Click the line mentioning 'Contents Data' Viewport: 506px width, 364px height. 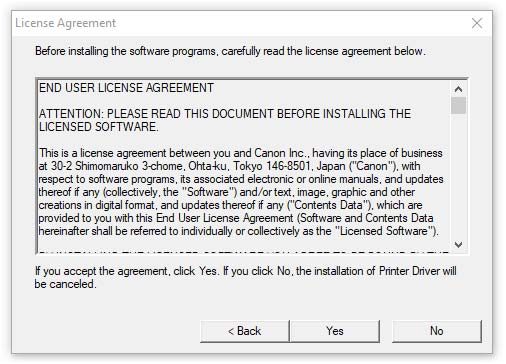(230, 205)
